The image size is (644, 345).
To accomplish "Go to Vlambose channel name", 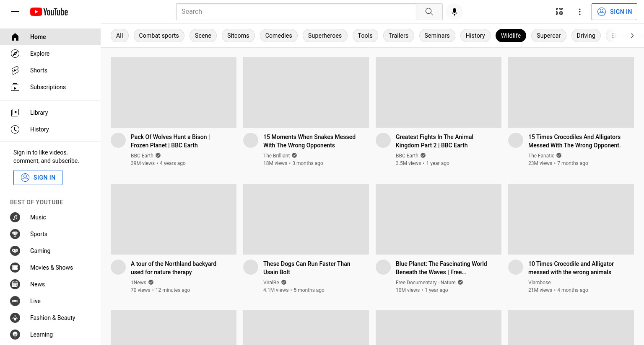I will point(540,283).
